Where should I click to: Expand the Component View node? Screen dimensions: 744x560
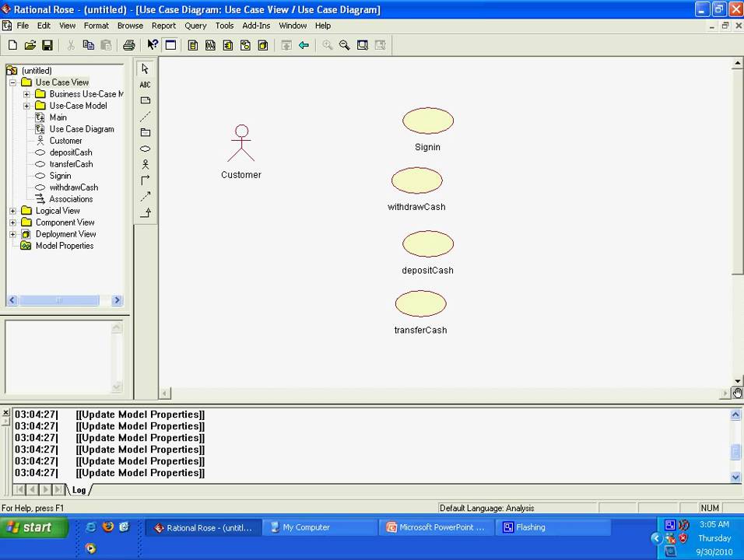point(12,222)
